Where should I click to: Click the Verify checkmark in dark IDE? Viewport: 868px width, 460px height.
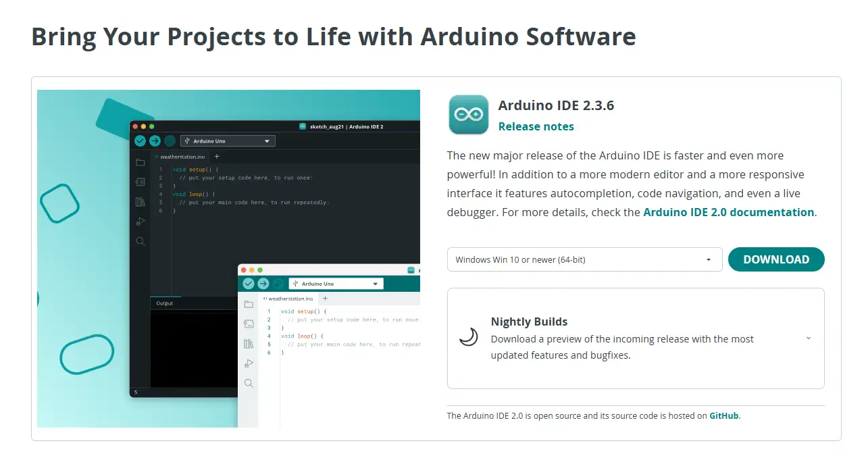[140, 141]
